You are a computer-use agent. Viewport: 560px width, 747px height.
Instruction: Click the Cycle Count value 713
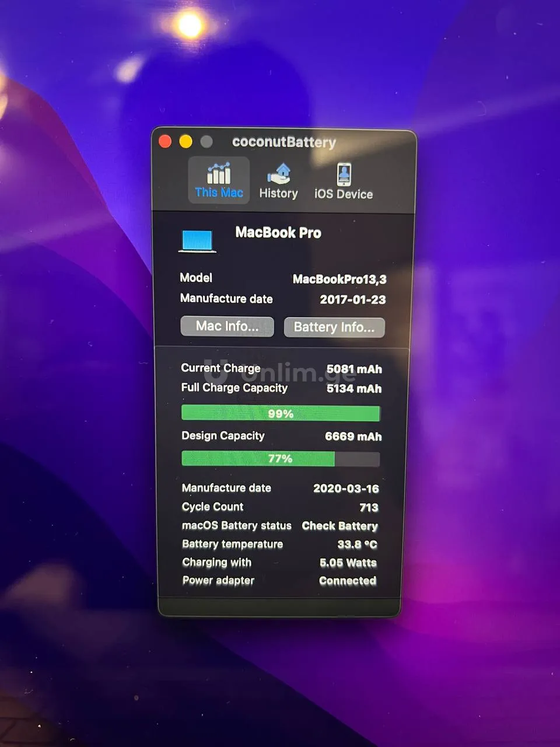coord(369,507)
